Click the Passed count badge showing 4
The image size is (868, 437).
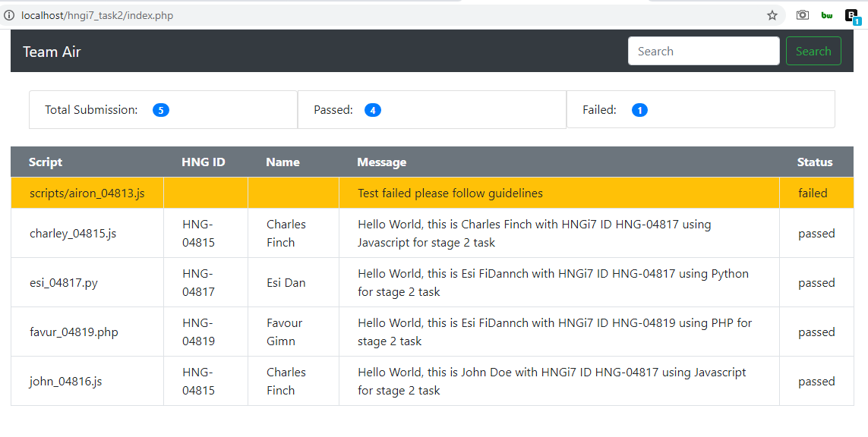(x=372, y=109)
